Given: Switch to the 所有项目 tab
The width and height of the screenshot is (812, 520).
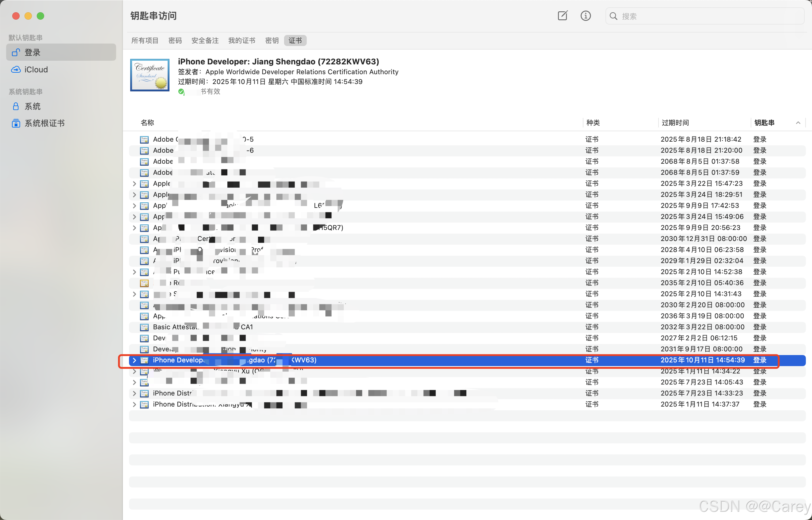Looking at the screenshot, I should pos(145,40).
